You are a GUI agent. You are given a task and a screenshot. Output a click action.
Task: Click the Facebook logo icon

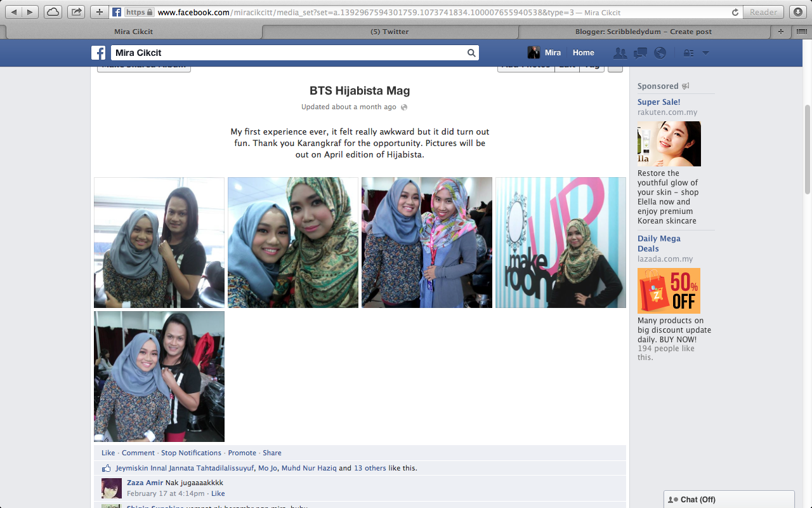(98, 53)
